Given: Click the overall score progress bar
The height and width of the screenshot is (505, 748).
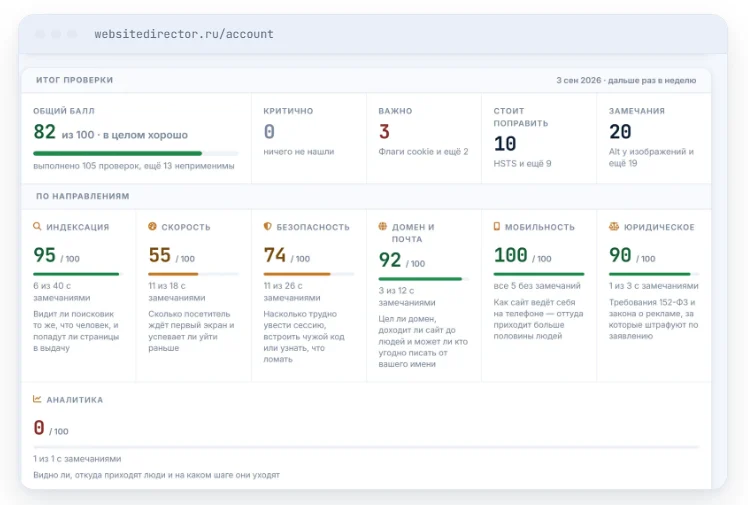Looking at the screenshot, I should [135, 154].
